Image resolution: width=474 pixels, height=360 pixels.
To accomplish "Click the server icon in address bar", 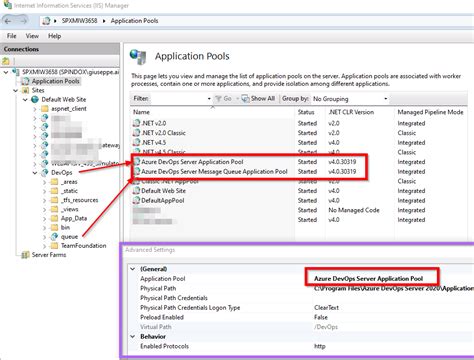I will click(x=47, y=21).
